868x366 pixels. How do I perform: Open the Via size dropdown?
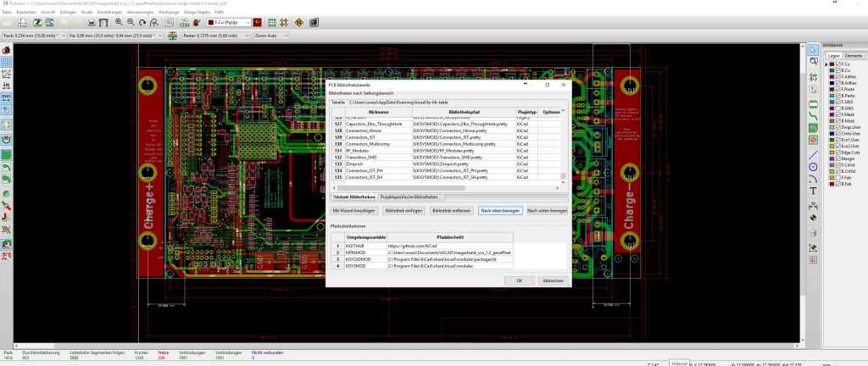tap(115, 36)
